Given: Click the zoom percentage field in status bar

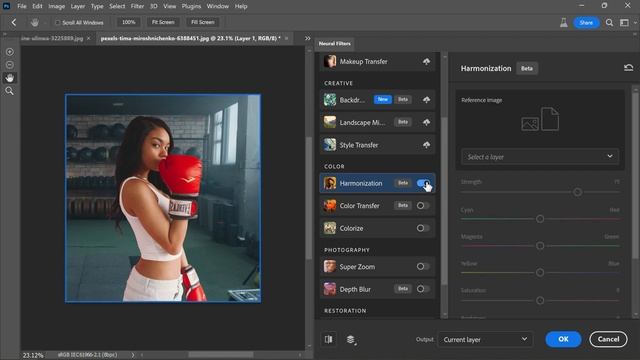Looking at the screenshot, I should pos(33,355).
